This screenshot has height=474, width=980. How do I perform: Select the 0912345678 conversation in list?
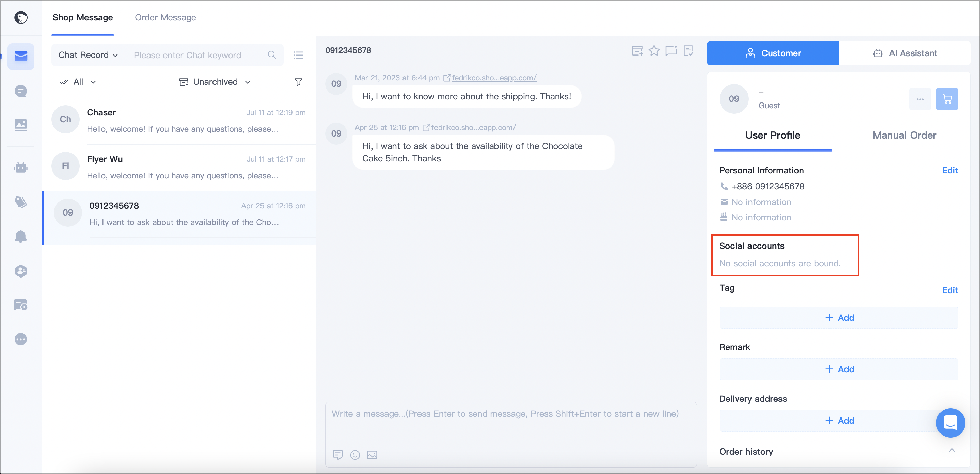tap(179, 218)
